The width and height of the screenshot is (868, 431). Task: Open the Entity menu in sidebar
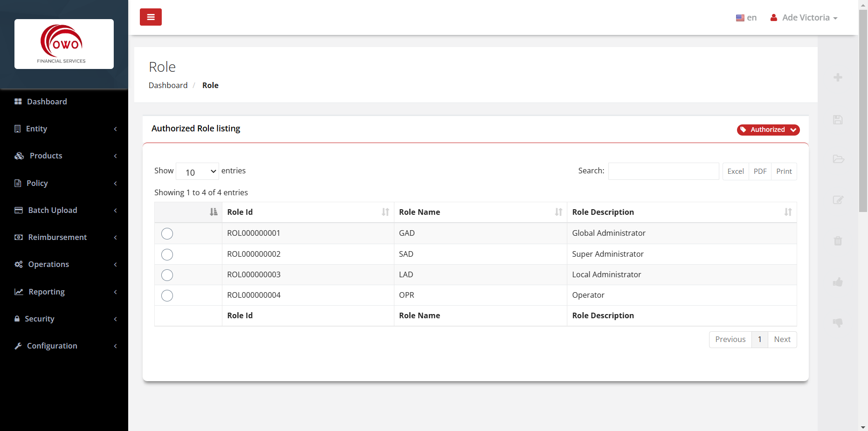[64, 129]
